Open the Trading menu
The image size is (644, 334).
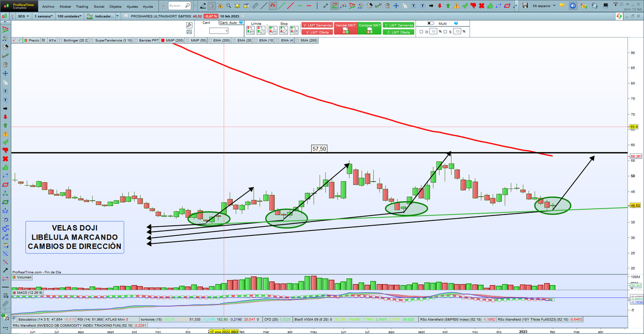[x=82, y=6]
